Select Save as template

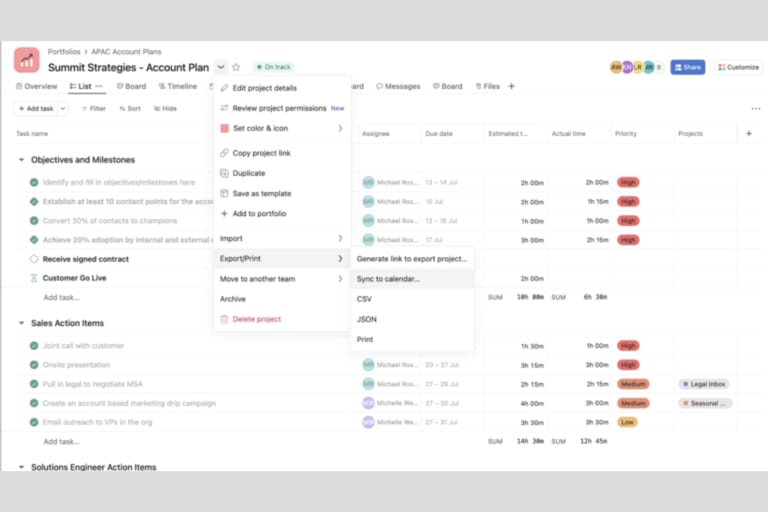pos(282,194)
